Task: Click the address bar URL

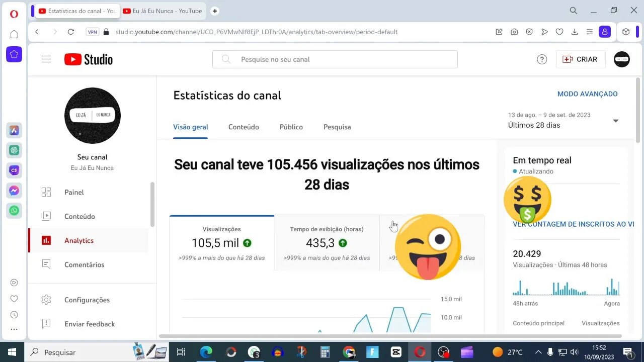Action: coord(257,32)
